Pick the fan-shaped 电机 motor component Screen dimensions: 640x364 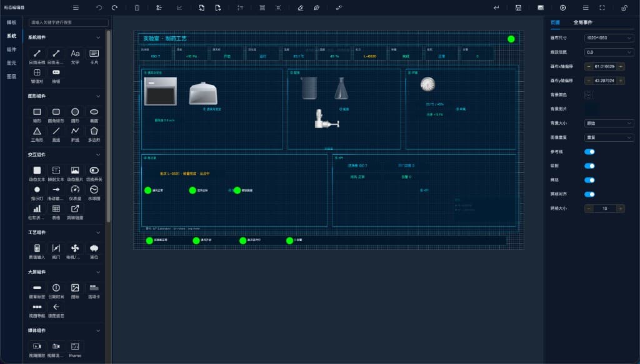click(75, 251)
